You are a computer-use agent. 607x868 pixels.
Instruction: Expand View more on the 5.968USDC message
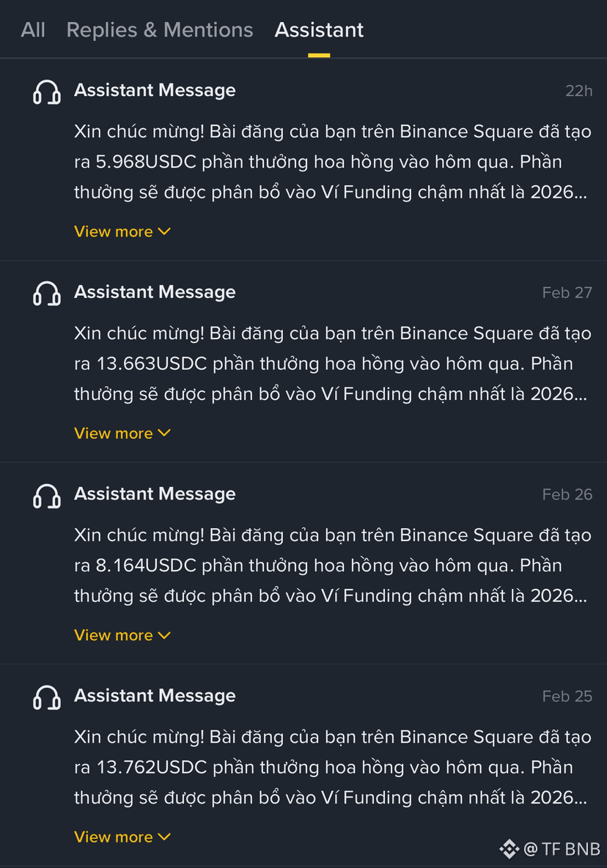coord(122,231)
